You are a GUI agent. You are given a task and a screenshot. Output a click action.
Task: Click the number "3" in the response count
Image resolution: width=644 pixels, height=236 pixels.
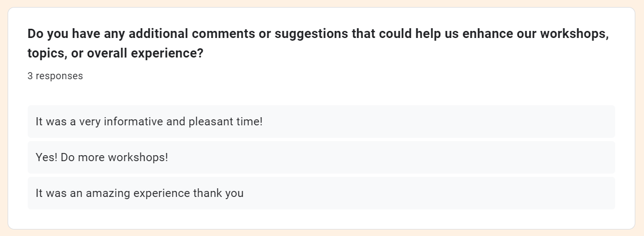click(30, 76)
